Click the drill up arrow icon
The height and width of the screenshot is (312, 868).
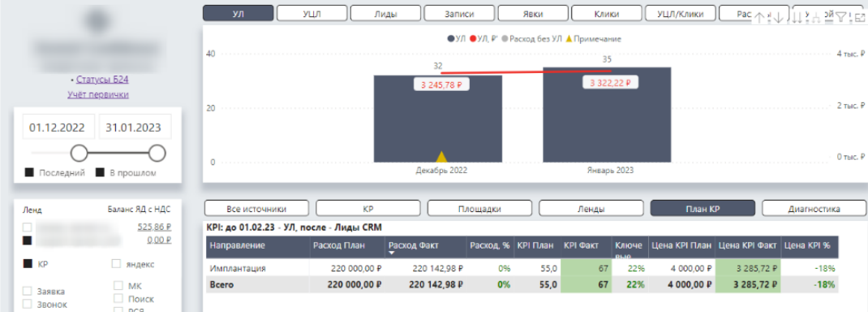tap(759, 18)
